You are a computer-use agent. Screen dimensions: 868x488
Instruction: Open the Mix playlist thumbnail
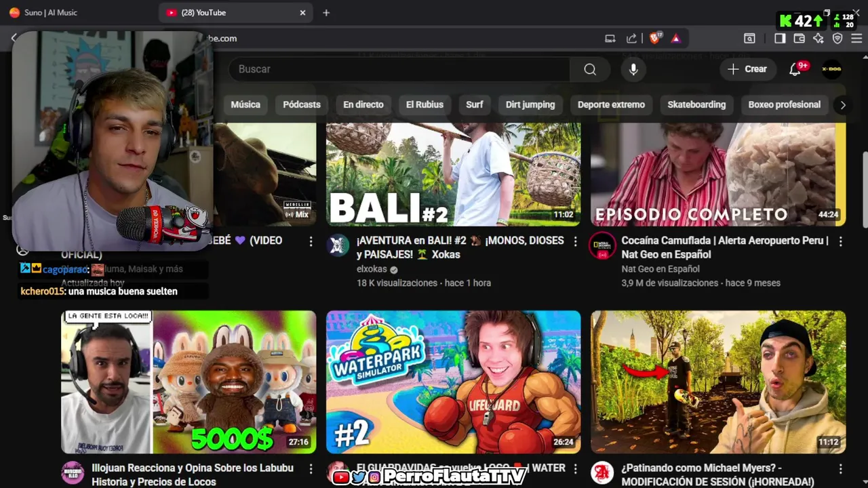point(264,174)
